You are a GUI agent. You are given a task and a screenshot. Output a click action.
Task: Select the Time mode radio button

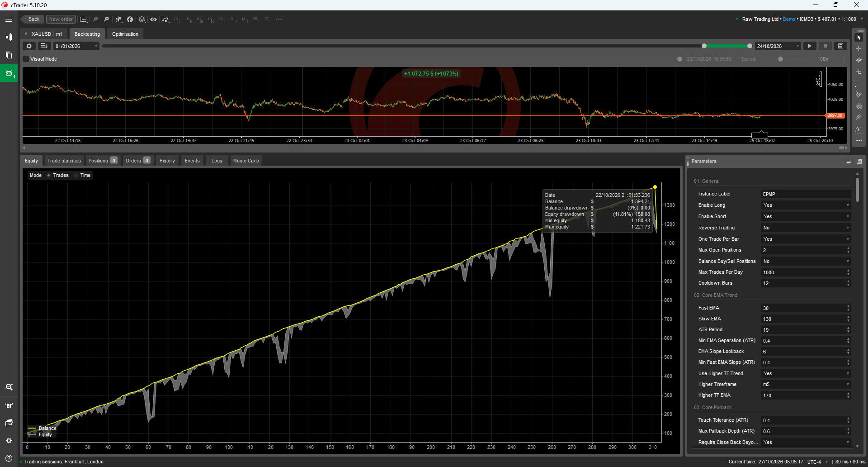point(75,176)
